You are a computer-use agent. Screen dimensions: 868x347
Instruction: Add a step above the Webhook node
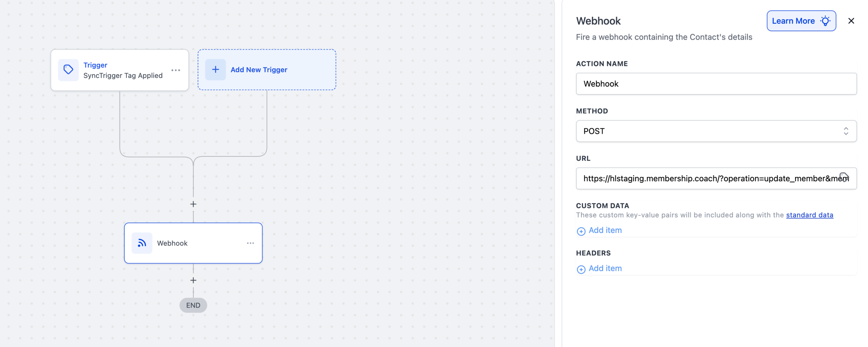pos(193,204)
